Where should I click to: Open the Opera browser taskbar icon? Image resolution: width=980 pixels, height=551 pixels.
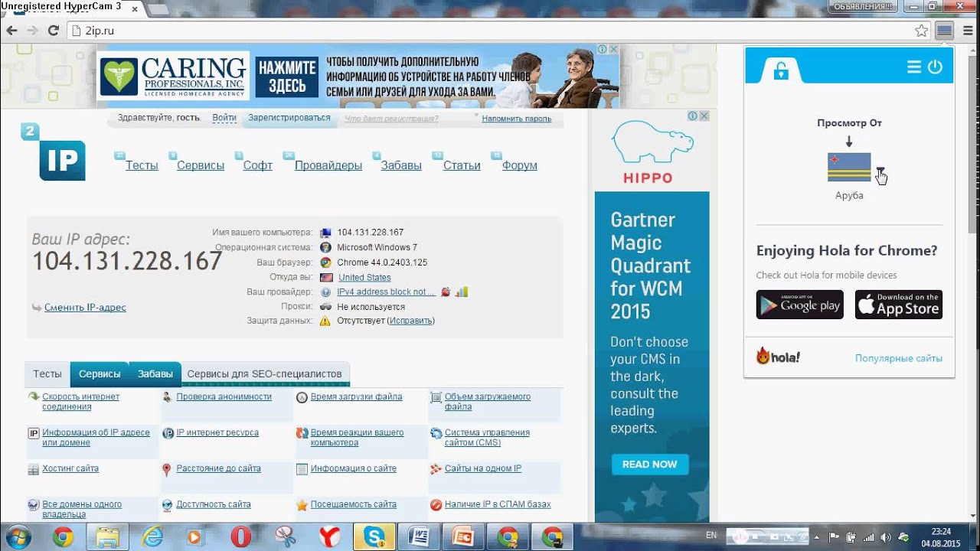pos(240,536)
